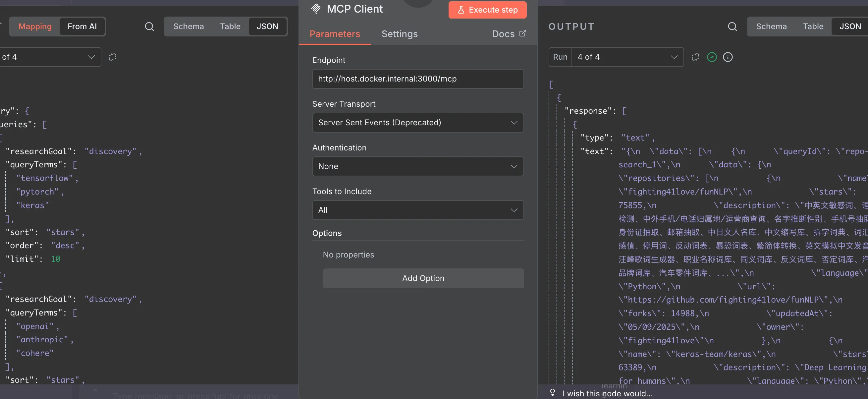Click the "cohere" query term
The height and width of the screenshot is (399, 868).
point(35,353)
